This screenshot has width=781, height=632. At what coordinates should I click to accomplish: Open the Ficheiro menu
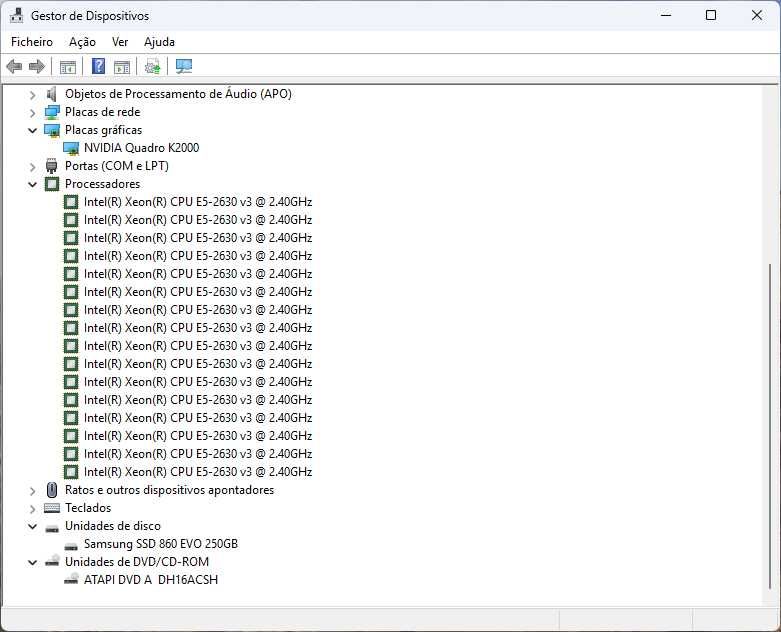pyautogui.click(x=32, y=42)
